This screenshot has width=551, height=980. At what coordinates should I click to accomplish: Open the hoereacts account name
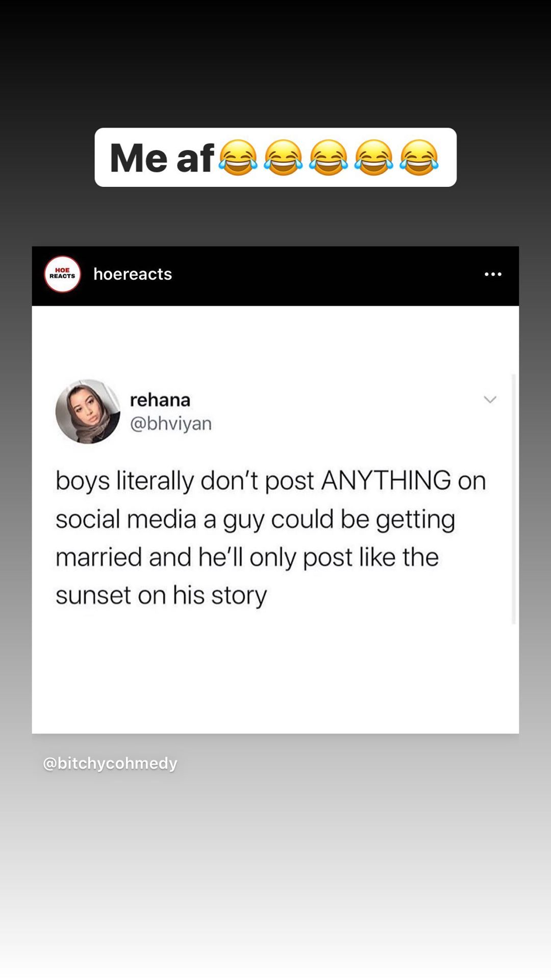tap(133, 274)
